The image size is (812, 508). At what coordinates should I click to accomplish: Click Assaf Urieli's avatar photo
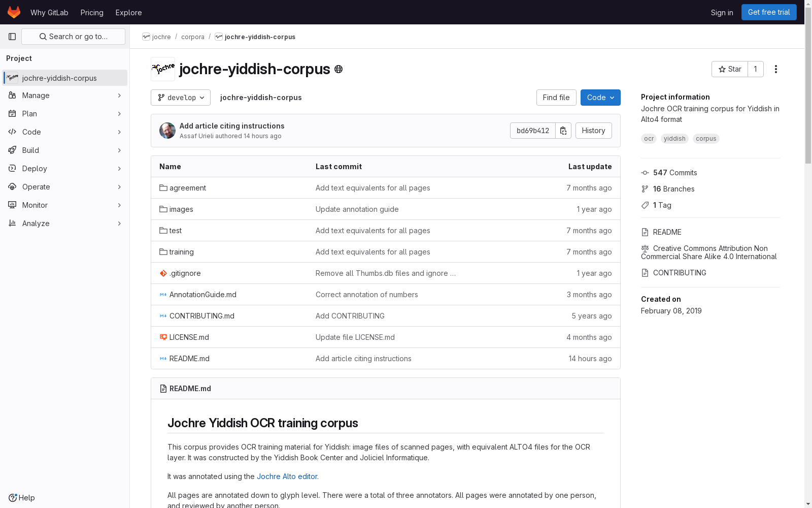point(167,131)
